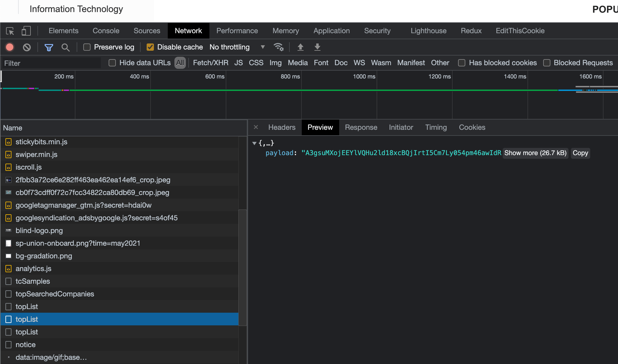Click the export HAR download arrow icon
618x364 pixels.
click(x=317, y=47)
